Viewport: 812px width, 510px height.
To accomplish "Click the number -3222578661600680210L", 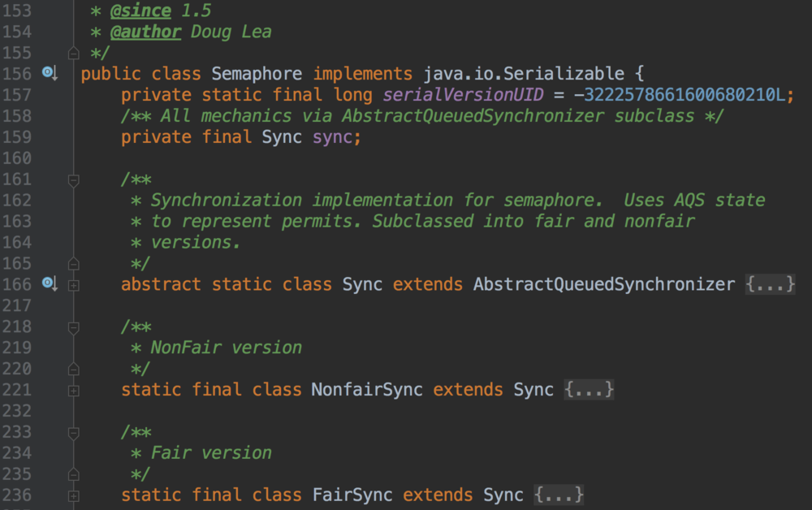I will point(680,95).
